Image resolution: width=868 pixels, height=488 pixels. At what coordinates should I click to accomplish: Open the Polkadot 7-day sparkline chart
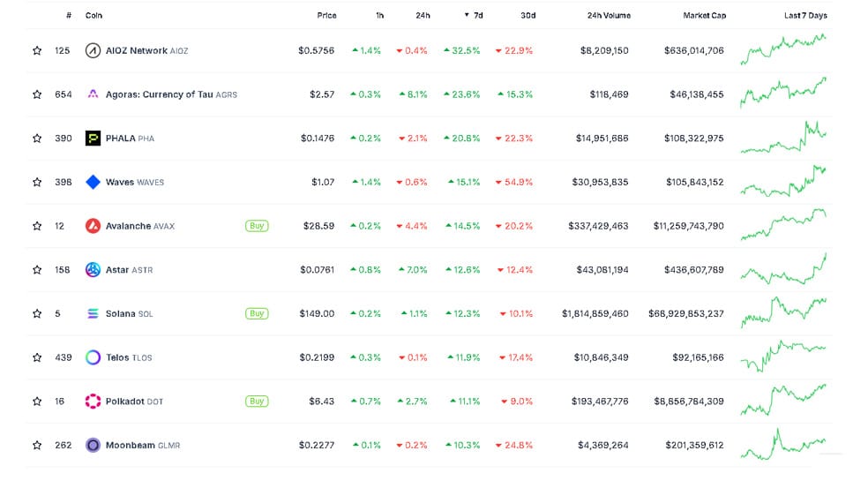[783, 400]
